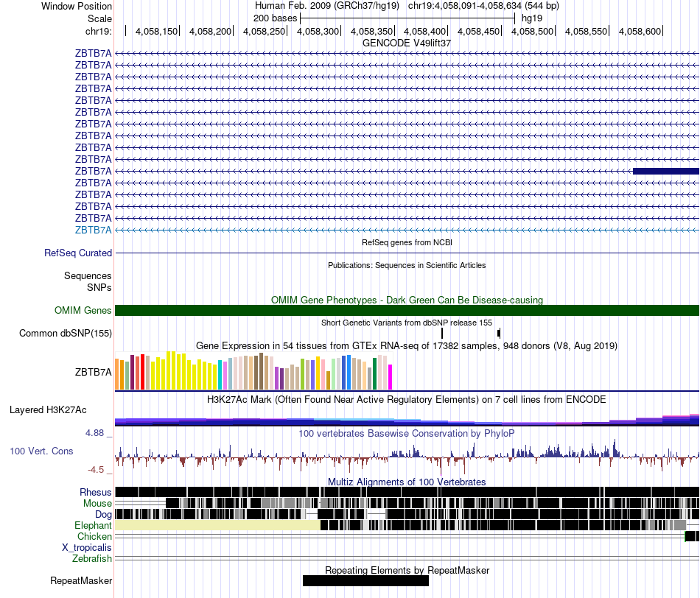The height and width of the screenshot is (598, 700).
Task: Open Publications: Sequences in Scientific Articles title
Action: 407,265
